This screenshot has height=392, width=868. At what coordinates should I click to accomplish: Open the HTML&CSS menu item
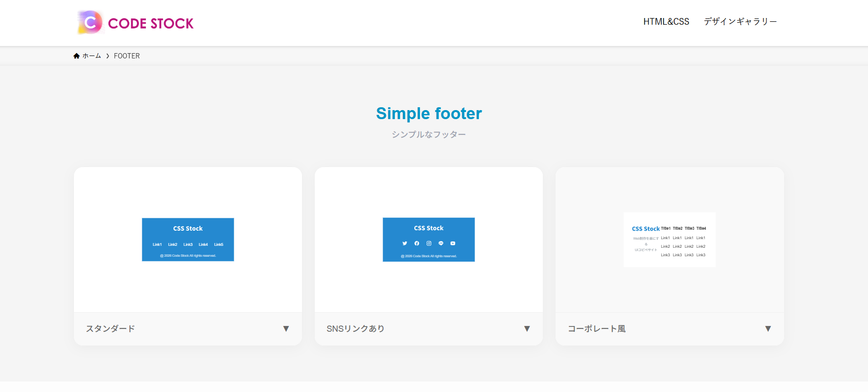[666, 21]
